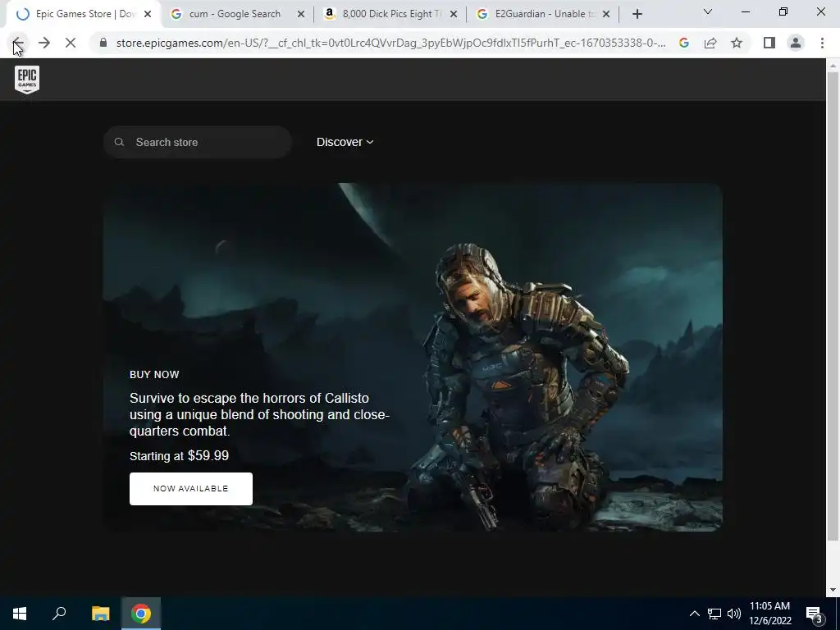The image size is (840, 630).
Task: Click the Epic Games logo
Action: pos(27,80)
